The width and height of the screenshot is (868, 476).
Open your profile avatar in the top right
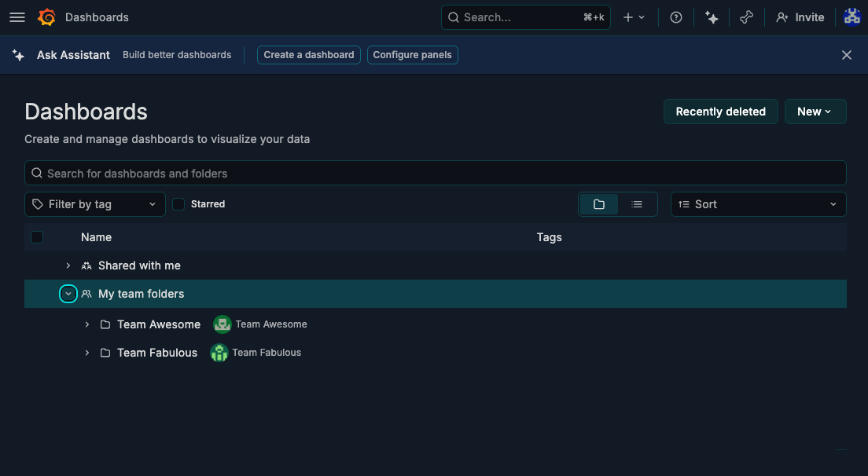click(x=851, y=16)
